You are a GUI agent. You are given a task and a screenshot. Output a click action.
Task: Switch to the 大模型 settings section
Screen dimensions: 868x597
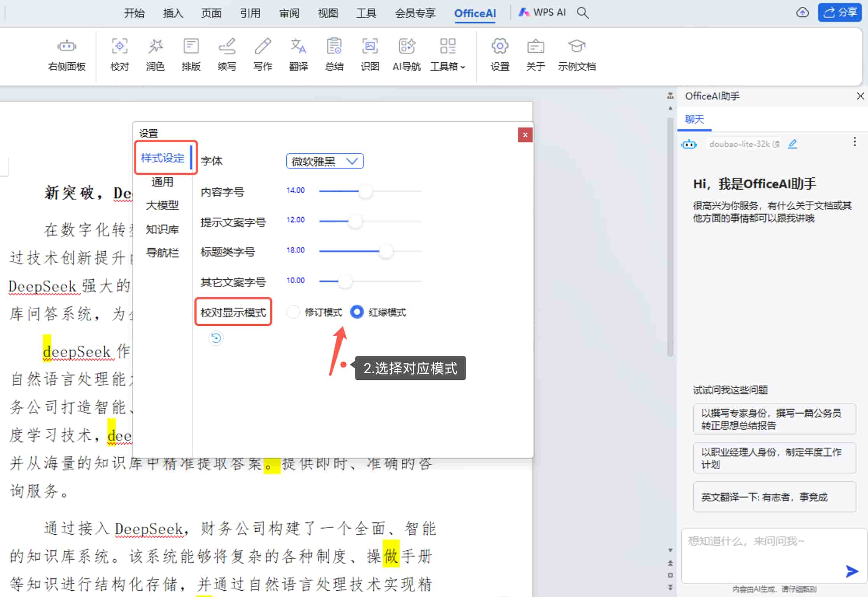click(x=163, y=205)
